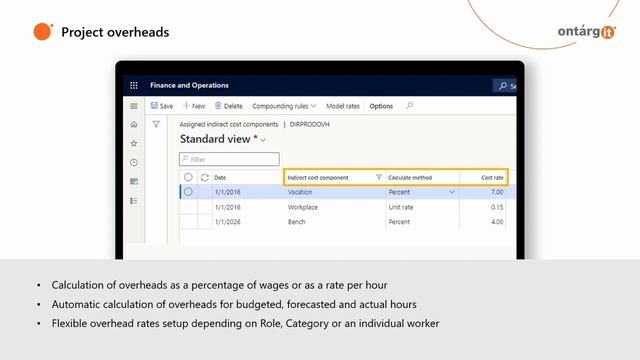Screen dimensions: 640x360
Task: Click the 7.00 cost rate cell
Action: [x=497, y=192]
